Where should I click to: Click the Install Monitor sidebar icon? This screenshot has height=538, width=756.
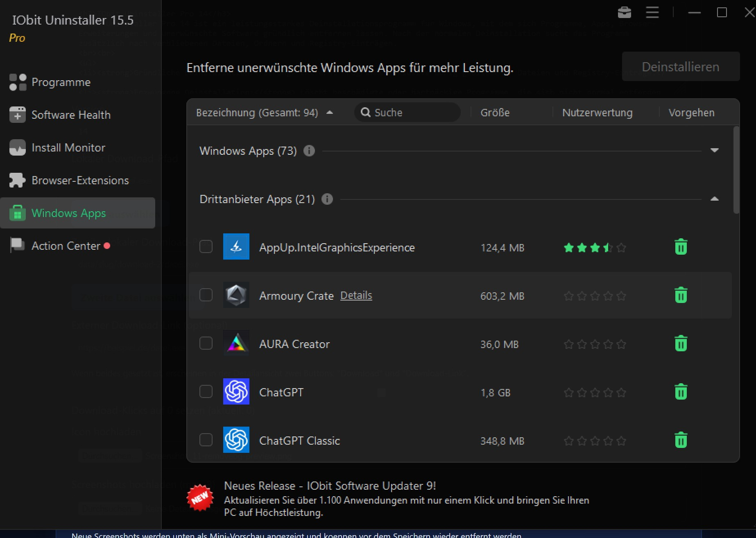click(x=18, y=147)
